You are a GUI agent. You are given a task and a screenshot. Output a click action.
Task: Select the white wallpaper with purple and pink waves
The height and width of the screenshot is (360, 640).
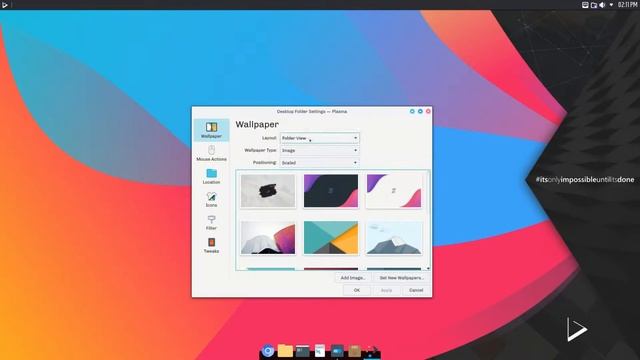[394, 191]
